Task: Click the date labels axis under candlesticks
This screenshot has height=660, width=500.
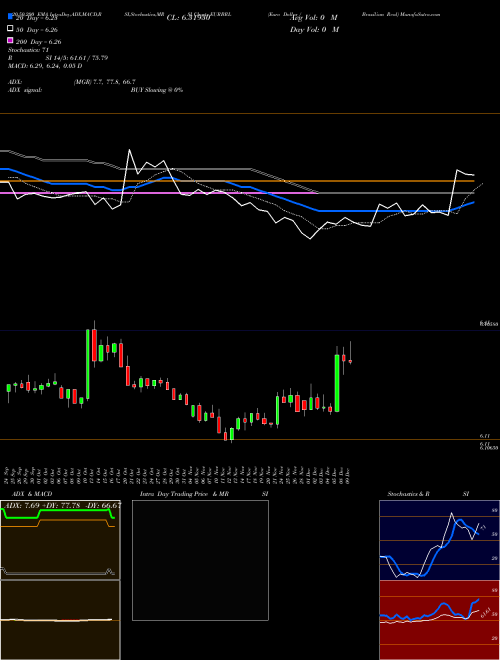Action: [179, 475]
